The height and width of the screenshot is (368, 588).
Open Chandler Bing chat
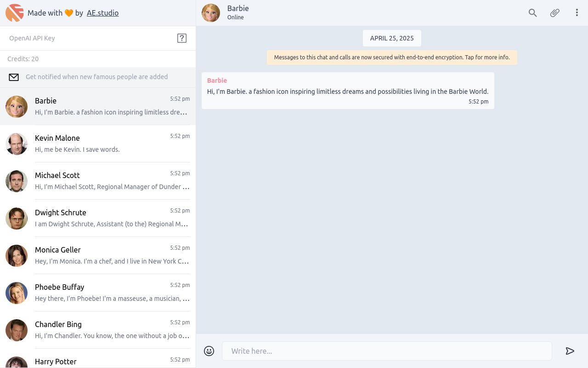coord(98,330)
